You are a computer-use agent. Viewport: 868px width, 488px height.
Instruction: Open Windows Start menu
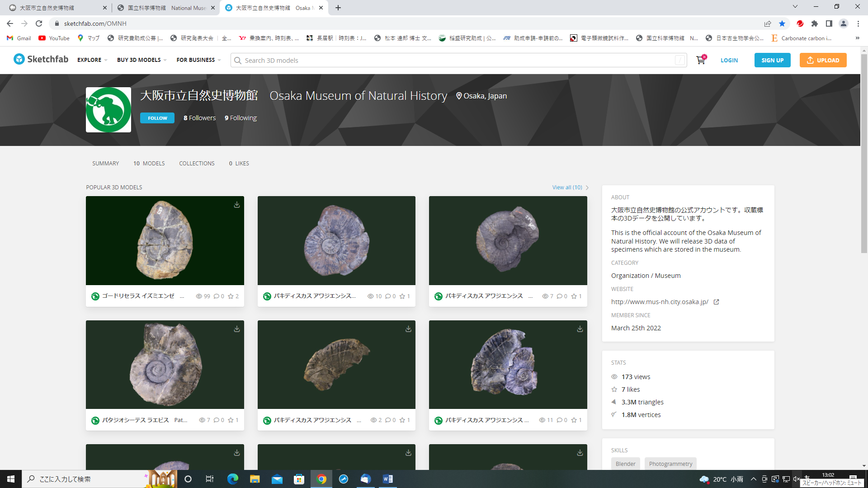(11, 479)
